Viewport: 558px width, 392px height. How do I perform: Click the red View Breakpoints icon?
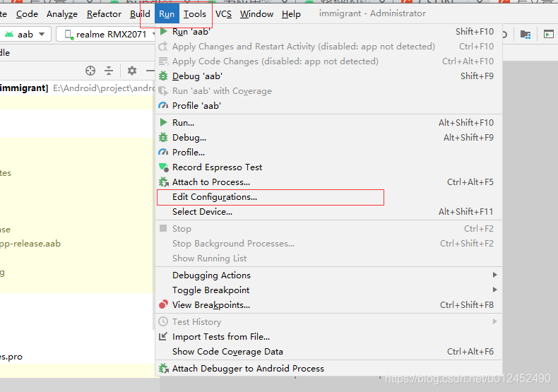point(163,304)
